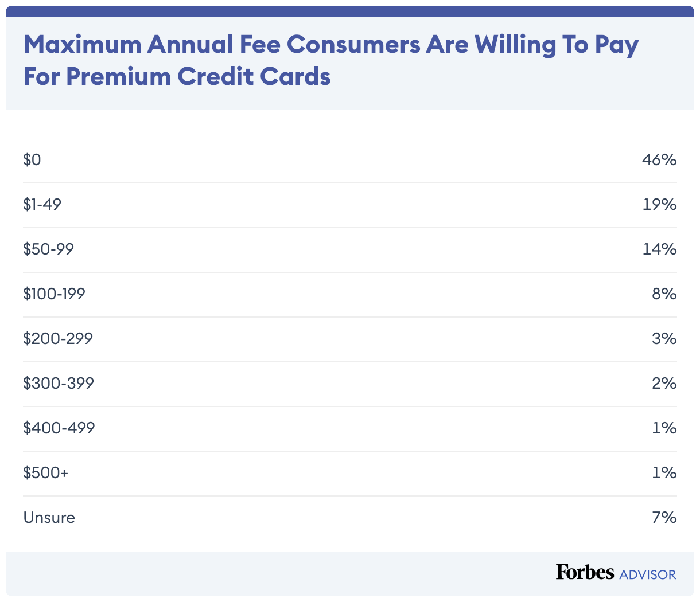Click the 19% value
Image resolution: width=700 pixels, height=602 pixels.
(x=660, y=205)
